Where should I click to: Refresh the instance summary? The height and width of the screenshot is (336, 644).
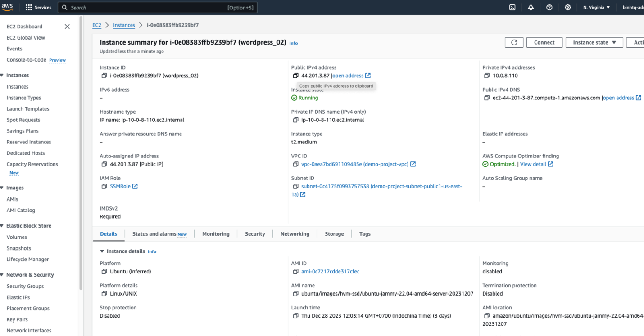514,42
